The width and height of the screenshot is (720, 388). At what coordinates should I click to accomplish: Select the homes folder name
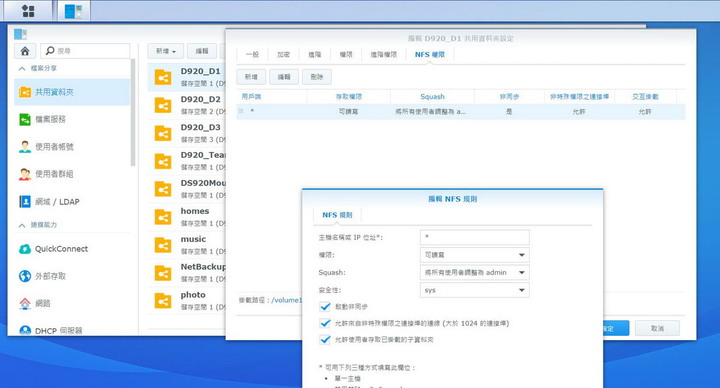click(195, 211)
